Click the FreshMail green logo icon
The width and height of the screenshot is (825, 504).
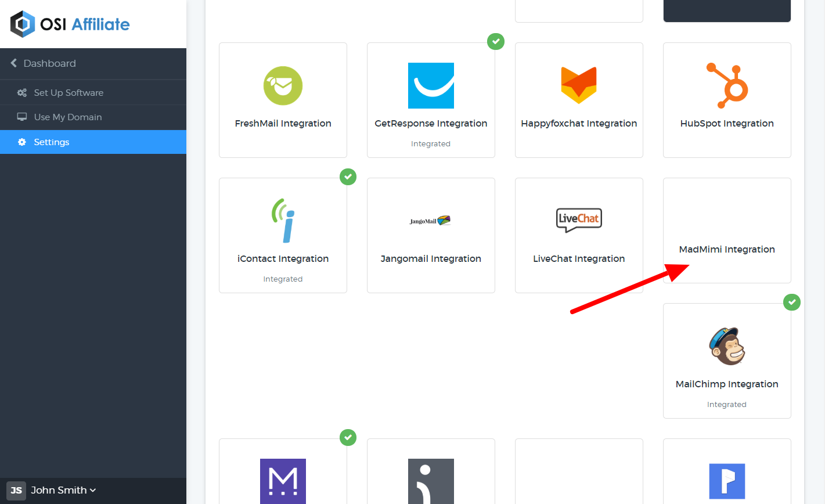283,85
